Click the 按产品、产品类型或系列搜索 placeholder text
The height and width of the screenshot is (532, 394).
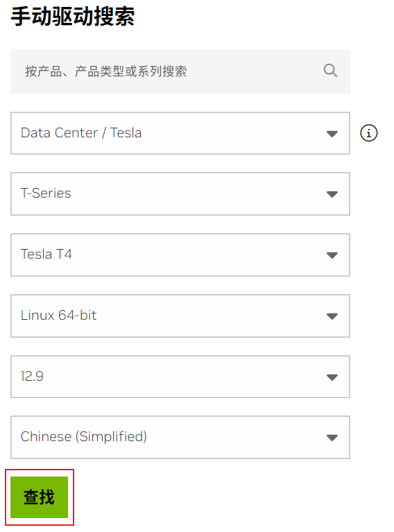tap(105, 71)
